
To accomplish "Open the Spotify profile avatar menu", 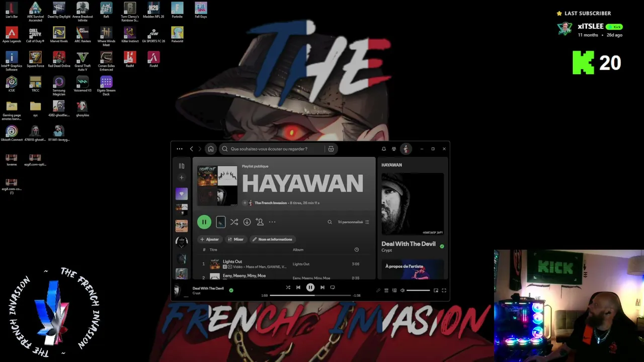I will (x=406, y=149).
